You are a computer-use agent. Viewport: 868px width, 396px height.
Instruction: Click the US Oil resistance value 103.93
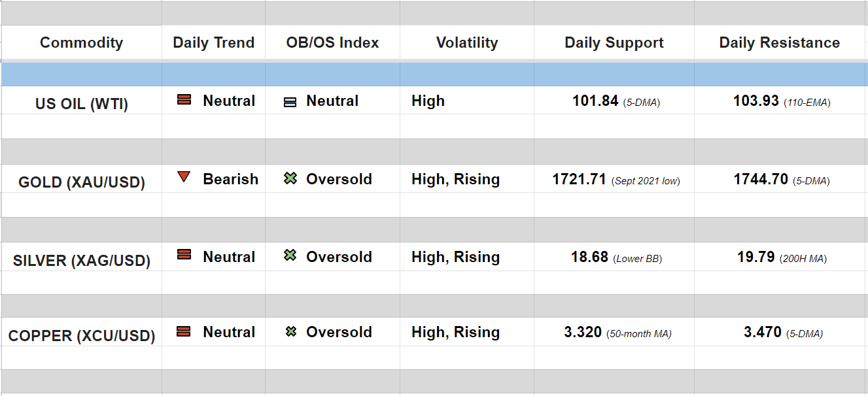(756, 101)
